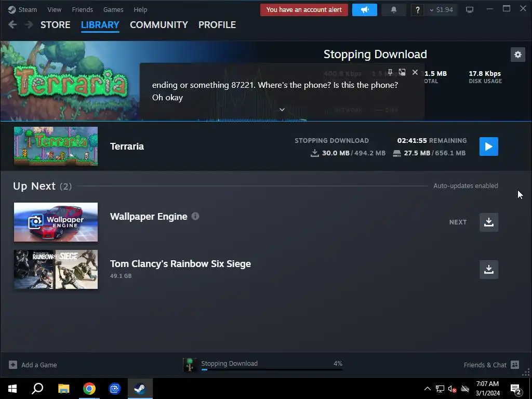This screenshot has height=399, width=532.
Task: Resume Terraria download with play button
Action: [x=488, y=147]
